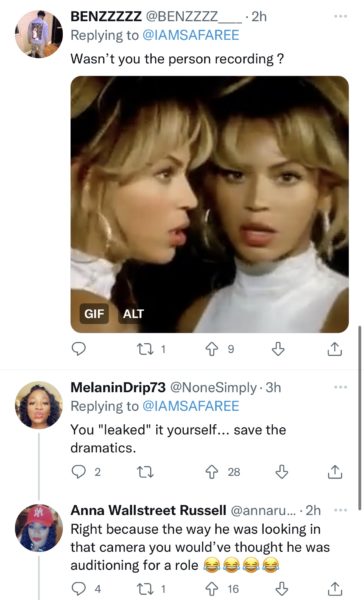Open @IAMSAFAREE link under MelaninDrip73
The height and width of the screenshot is (600, 364).
pyautogui.click(x=191, y=406)
